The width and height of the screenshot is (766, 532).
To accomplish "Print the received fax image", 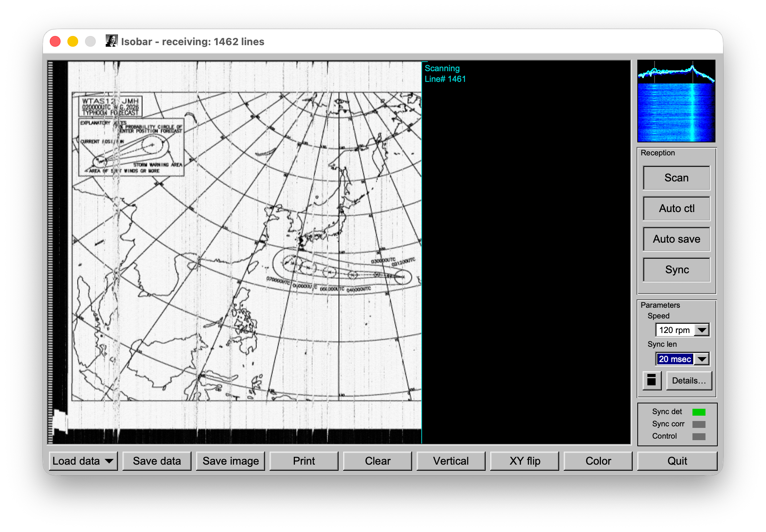I will (304, 461).
